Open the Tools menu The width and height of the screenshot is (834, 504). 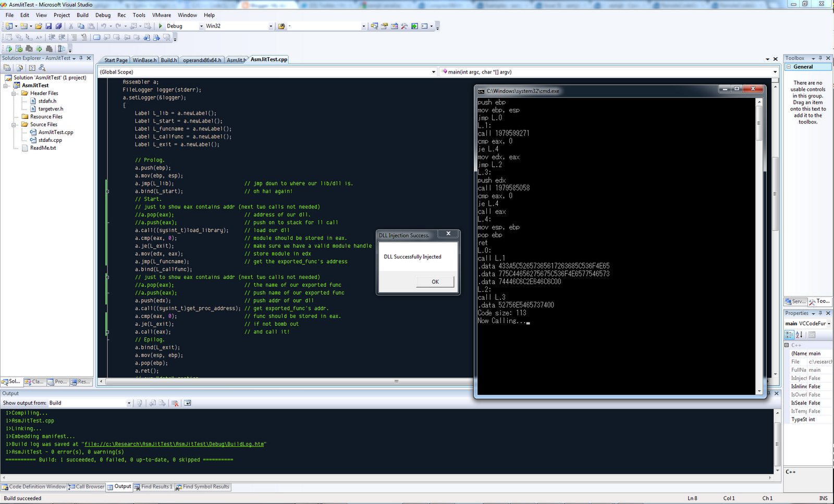pyautogui.click(x=139, y=15)
